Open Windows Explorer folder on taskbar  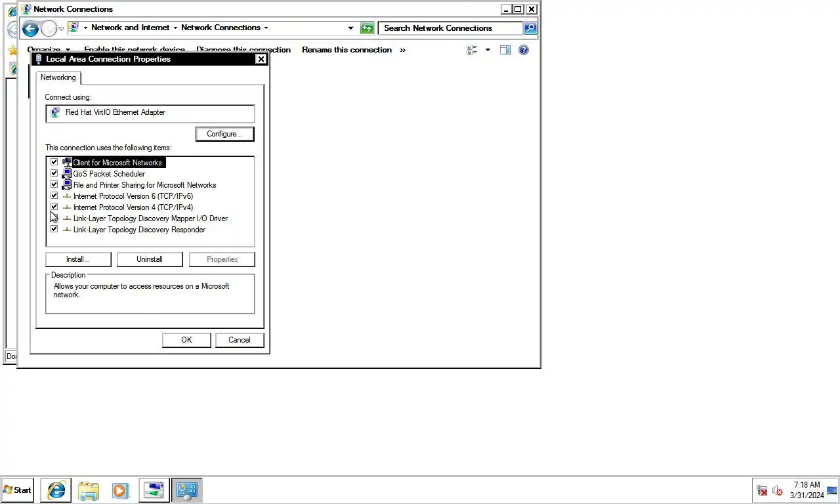[89, 490]
